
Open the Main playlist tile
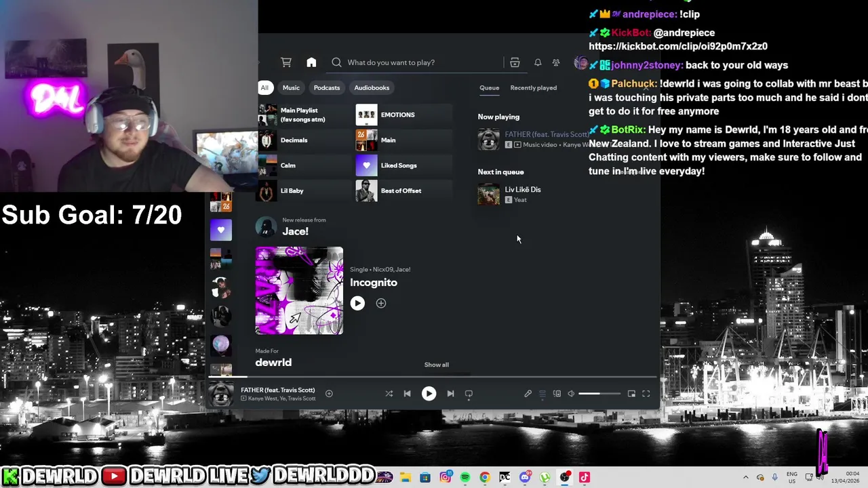coord(403,140)
